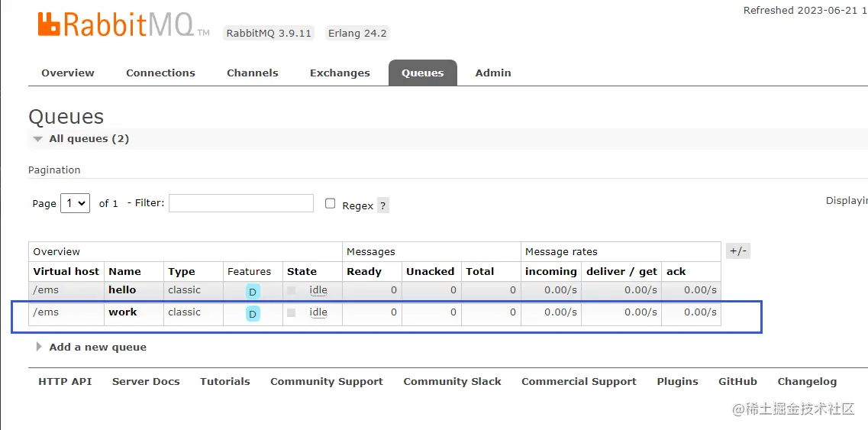868x430 pixels.
Task: Switch to the Connections tab
Action: 160,73
